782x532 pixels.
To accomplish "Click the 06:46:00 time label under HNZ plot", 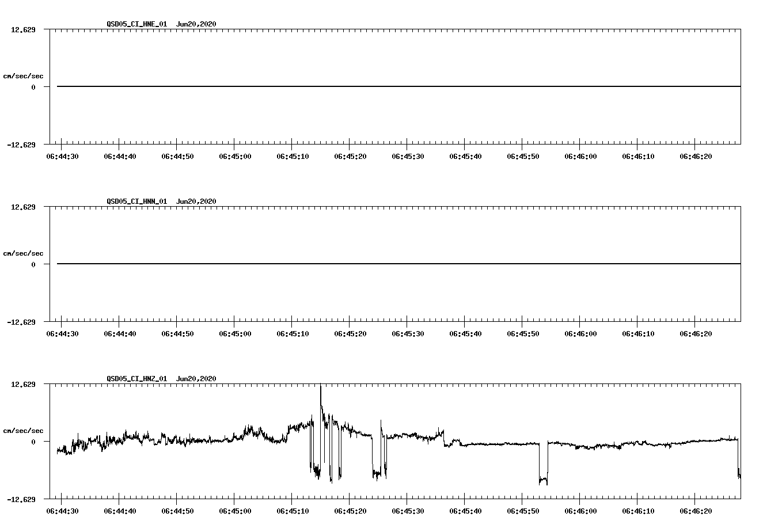I will (580, 511).
